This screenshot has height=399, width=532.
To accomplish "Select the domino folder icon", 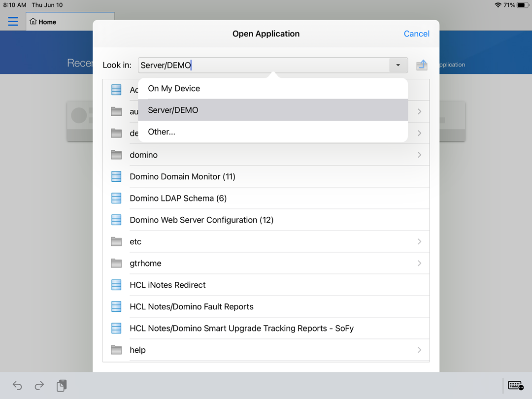I will tap(116, 155).
